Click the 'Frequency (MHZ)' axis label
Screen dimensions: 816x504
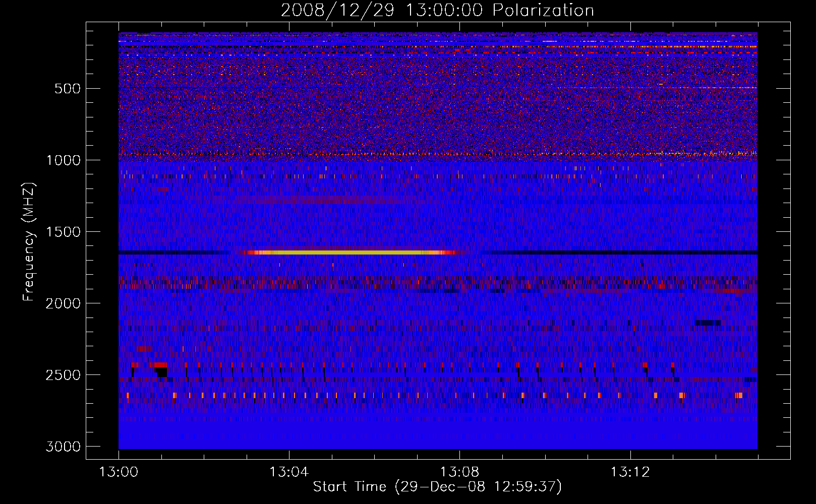[29, 242]
